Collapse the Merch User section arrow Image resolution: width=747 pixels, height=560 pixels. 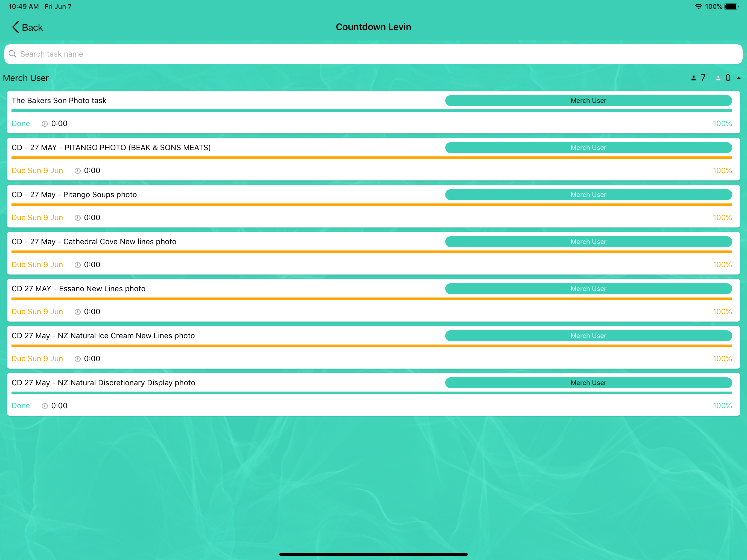click(x=739, y=78)
